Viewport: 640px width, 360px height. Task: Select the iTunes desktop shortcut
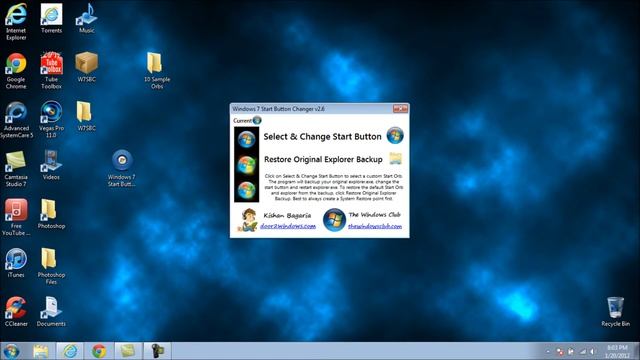(16, 263)
